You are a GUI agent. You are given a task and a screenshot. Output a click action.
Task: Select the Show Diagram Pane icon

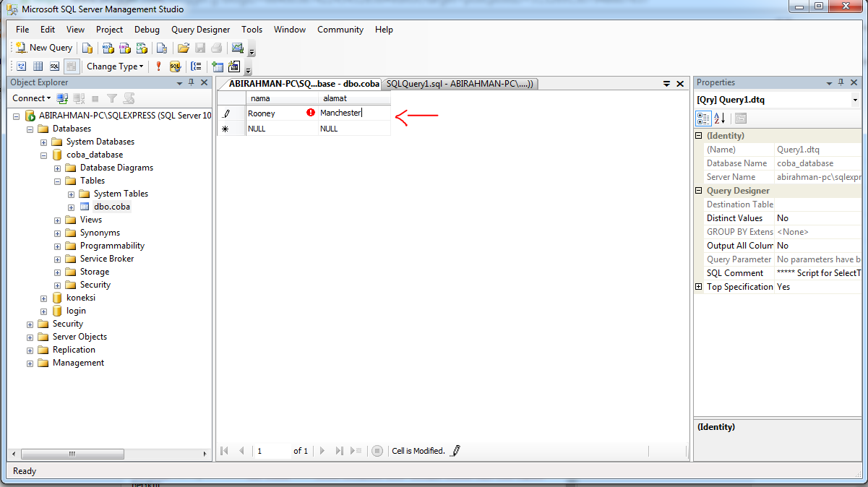click(21, 66)
